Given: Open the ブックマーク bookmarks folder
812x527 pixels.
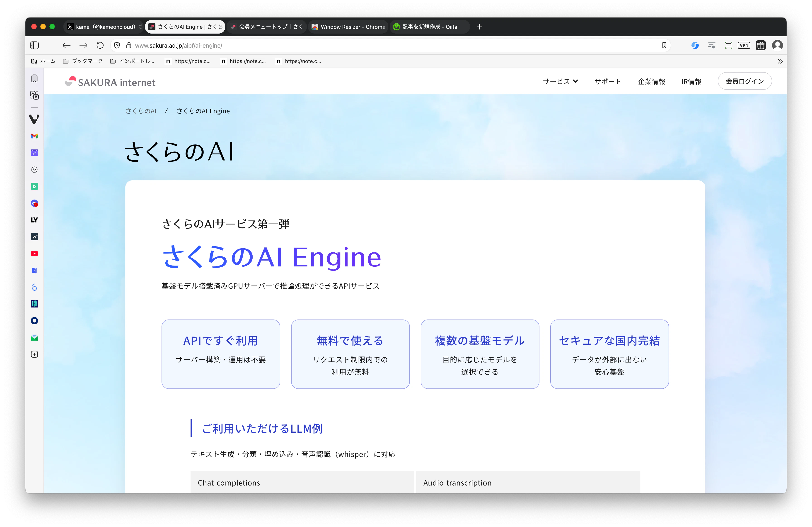Looking at the screenshot, I should (82, 61).
